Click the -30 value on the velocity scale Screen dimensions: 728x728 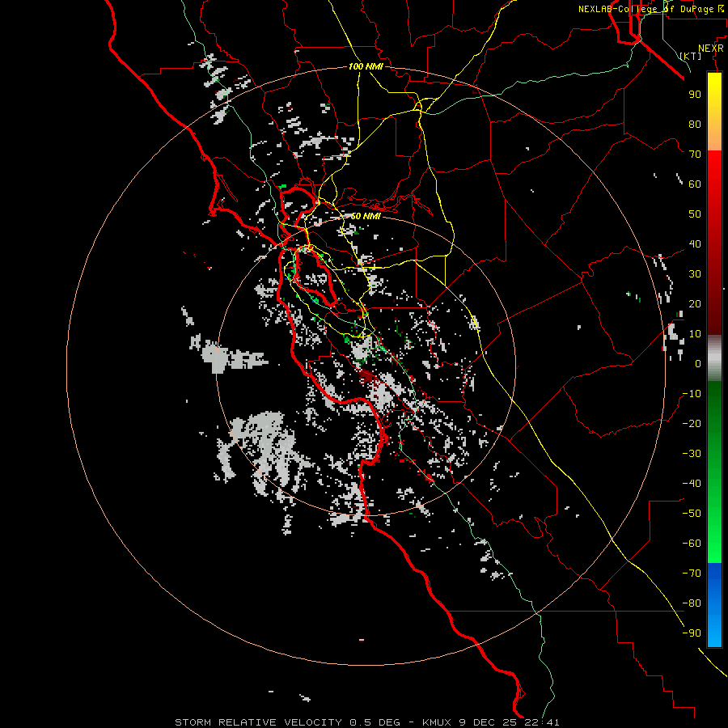(692, 454)
